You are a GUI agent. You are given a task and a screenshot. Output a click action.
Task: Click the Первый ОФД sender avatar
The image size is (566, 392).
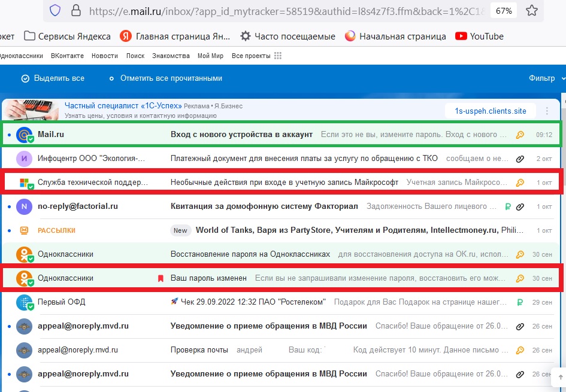pyautogui.click(x=25, y=303)
